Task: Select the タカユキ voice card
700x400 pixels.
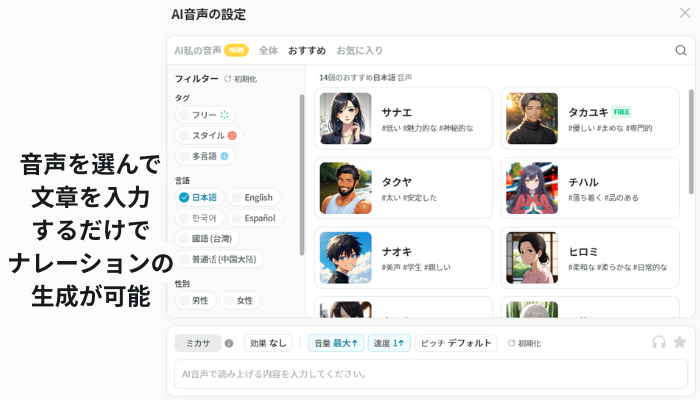Action: [x=590, y=119]
